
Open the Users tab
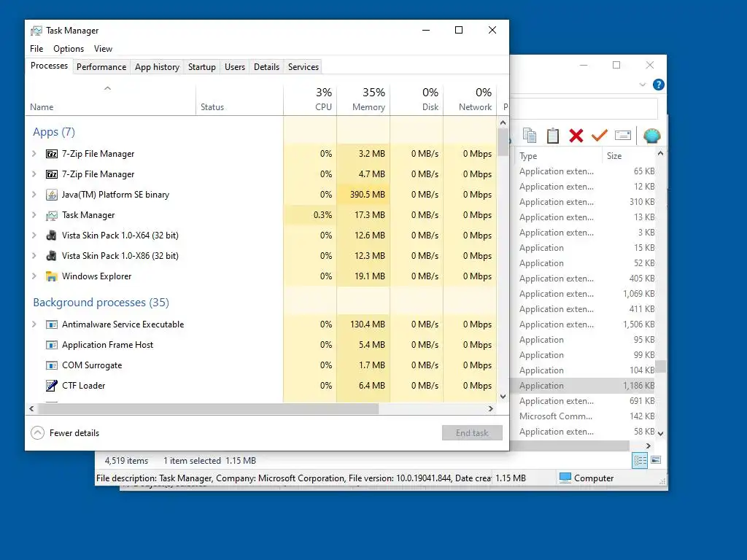[x=235, y=67]
